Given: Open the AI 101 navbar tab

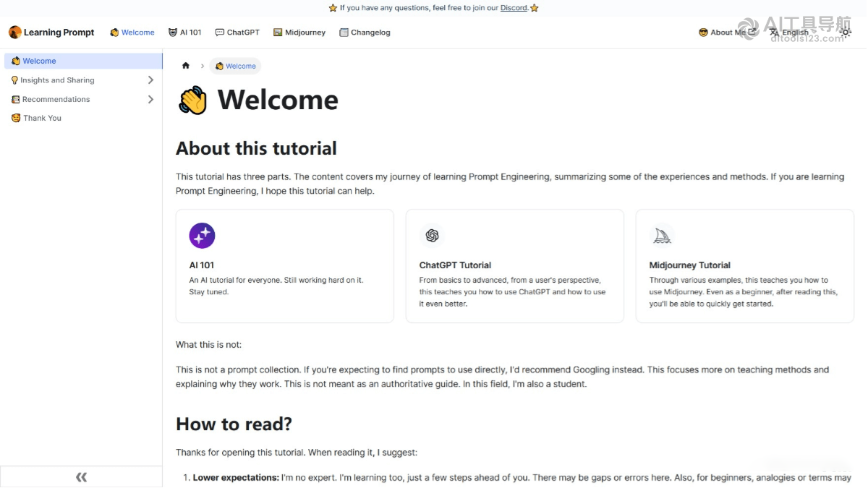Looking at the screenshot, I should [185, 33].
